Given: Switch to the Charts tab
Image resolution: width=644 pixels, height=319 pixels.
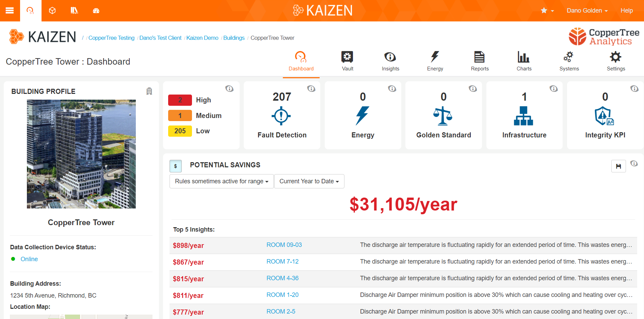Looking at the screenshot, I should (x=524, y=61).
